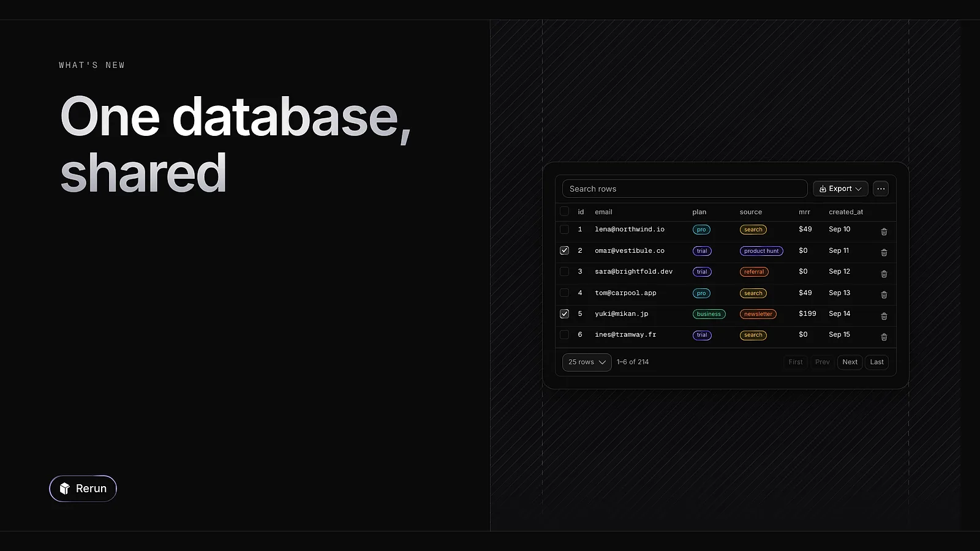Open the Export dropdown
The image size is (980, 551).
(x=840, y=189)
